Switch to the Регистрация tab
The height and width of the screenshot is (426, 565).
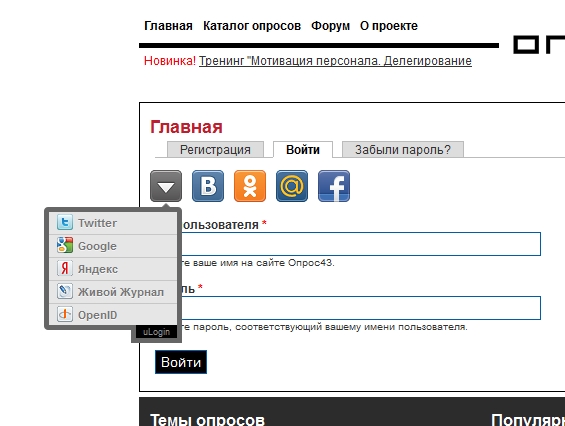[x=215, y=150]
